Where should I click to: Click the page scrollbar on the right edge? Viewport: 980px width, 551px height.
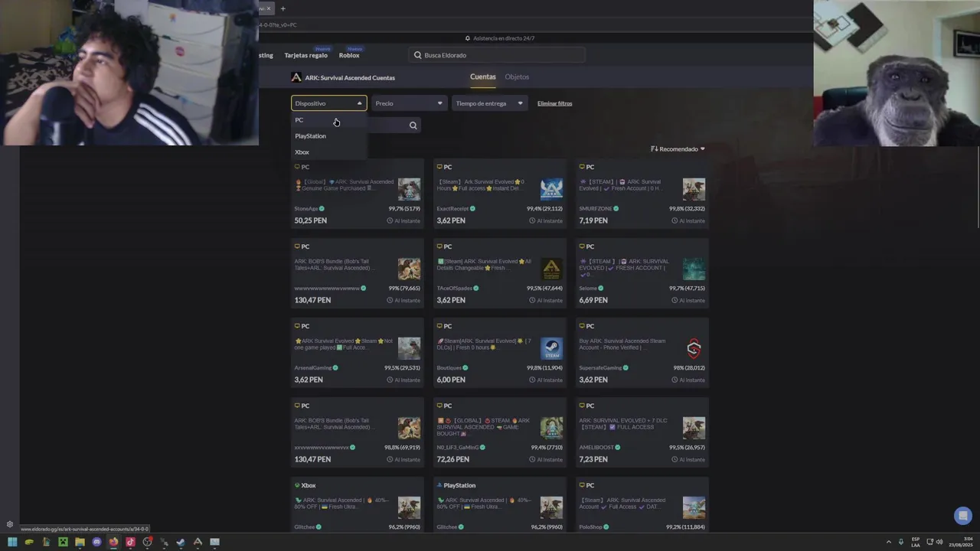977,187
